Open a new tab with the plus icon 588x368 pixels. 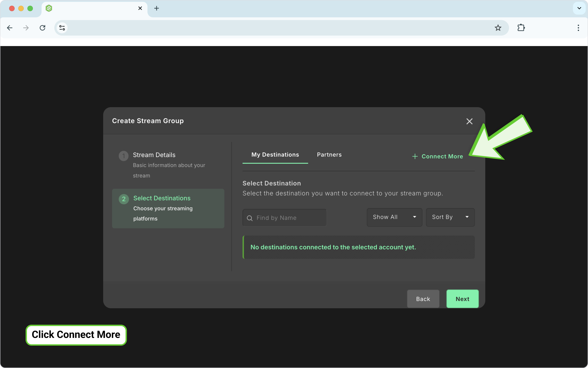(157, 8)
